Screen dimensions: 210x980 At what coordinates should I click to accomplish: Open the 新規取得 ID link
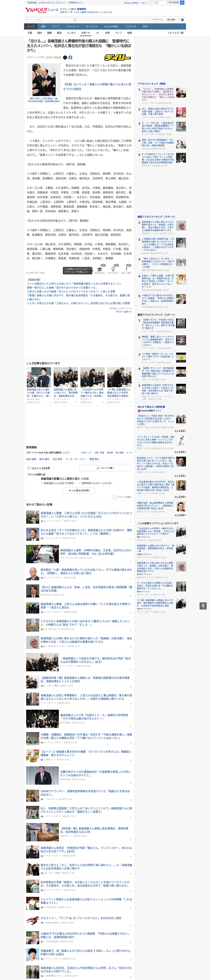coord(82,9)
